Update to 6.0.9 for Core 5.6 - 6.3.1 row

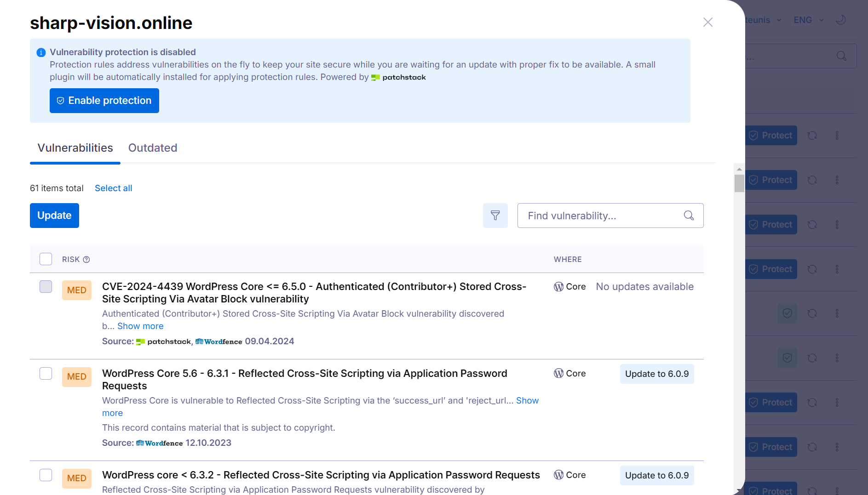tap(657, 374)
